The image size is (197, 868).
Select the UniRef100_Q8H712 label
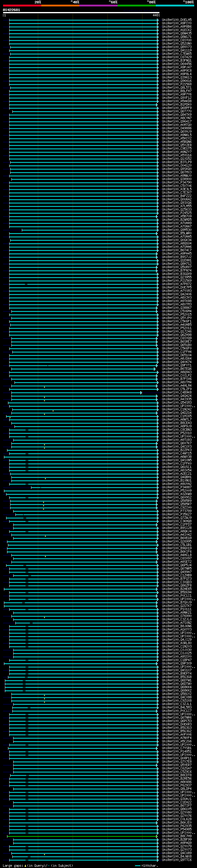click(x=177, y=264)
